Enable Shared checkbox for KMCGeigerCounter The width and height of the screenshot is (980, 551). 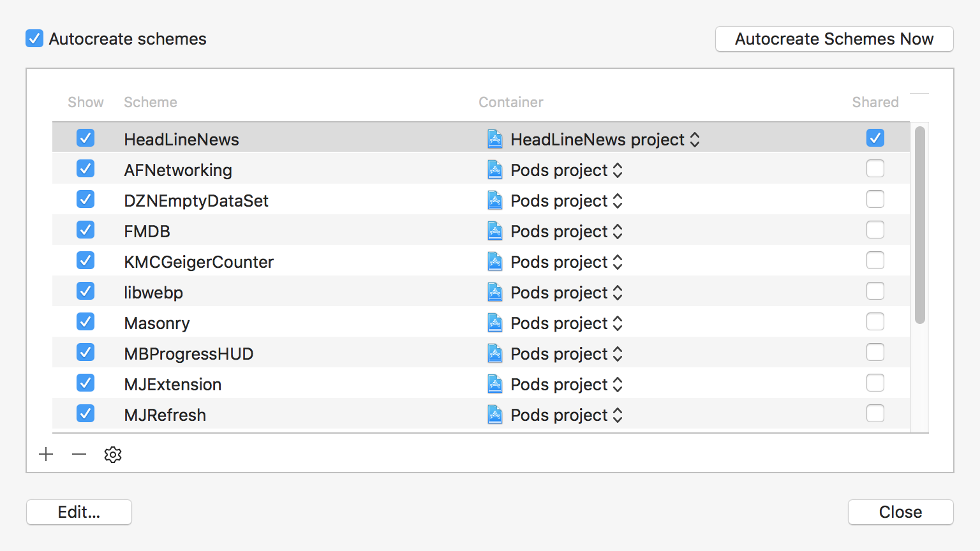[875, 261]
